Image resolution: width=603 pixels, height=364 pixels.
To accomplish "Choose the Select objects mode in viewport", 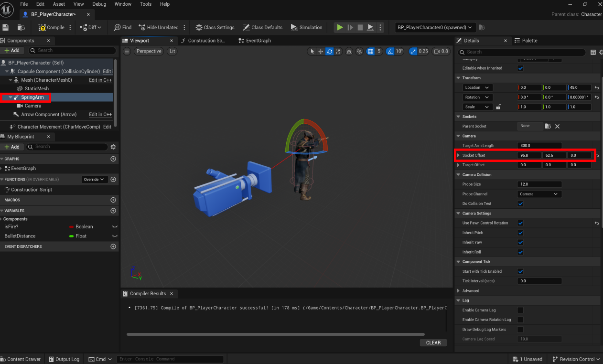I will [312, 52].
